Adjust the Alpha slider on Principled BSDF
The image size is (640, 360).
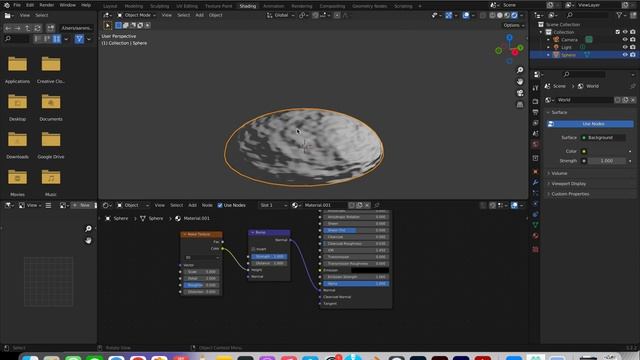click(356, 284)
